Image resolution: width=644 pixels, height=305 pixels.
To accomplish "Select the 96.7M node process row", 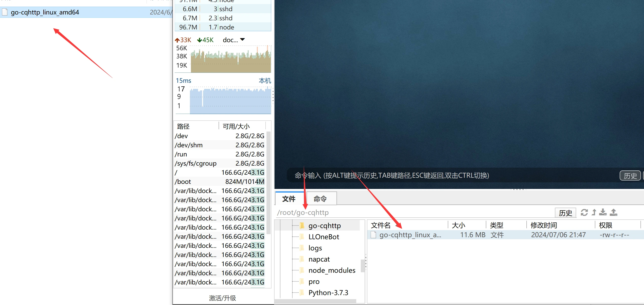I will [223, 27].
